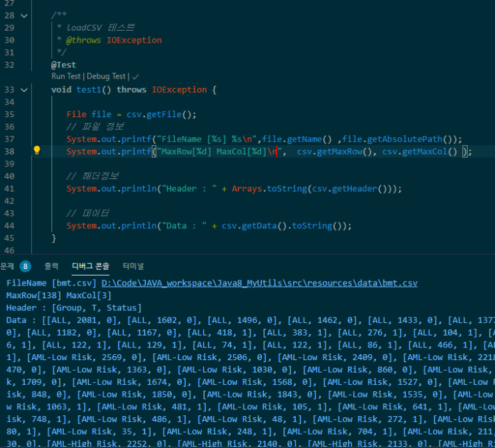Click getMaxCol on line 38

[424, 152]
